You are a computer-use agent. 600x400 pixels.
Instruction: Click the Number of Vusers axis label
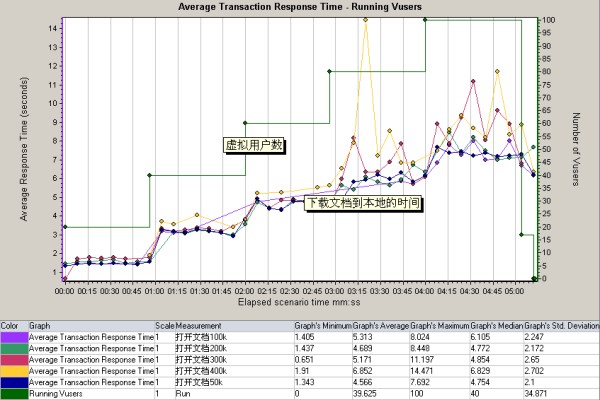coord(576,149)
